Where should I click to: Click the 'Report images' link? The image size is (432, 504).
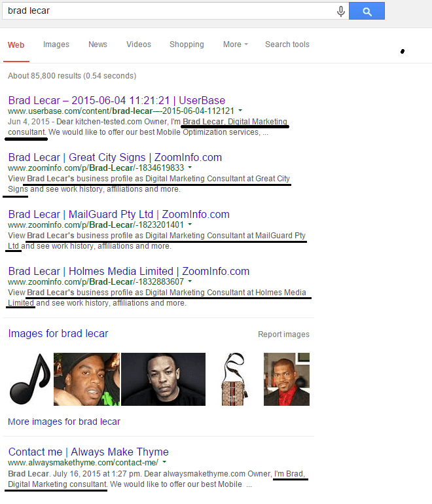pos(283,334)
